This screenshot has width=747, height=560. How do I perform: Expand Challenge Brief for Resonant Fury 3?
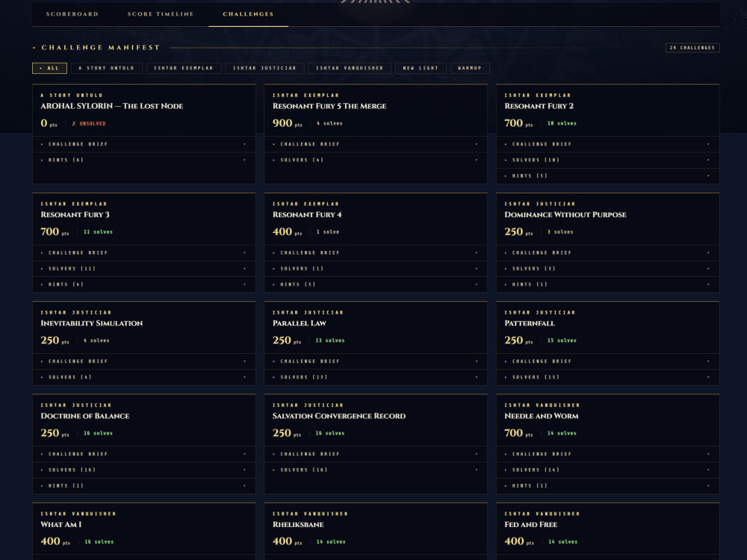coord(144,253)
